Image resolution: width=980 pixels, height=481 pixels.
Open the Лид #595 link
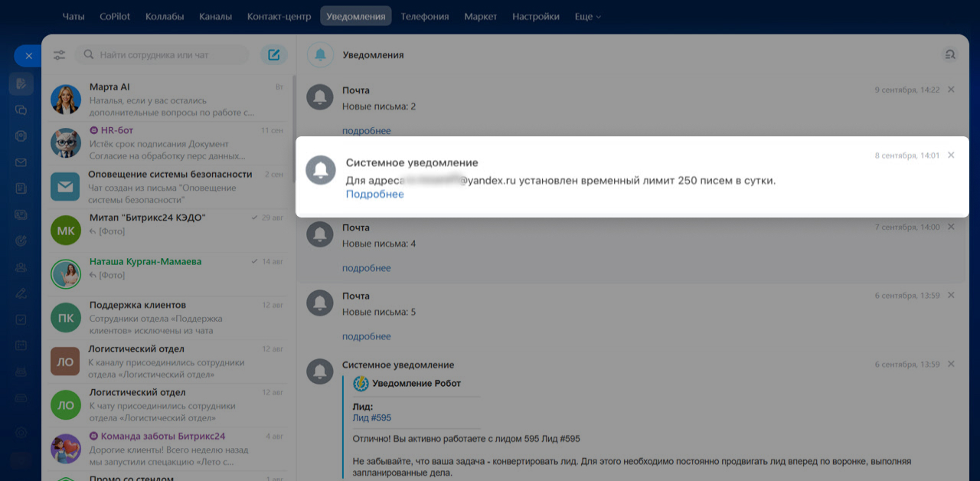coord(371,418)
